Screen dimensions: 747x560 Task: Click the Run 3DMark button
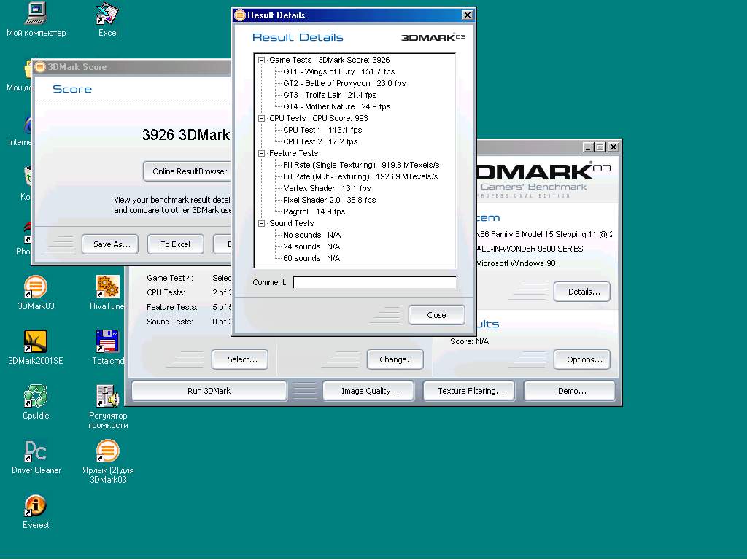point(209,391)
